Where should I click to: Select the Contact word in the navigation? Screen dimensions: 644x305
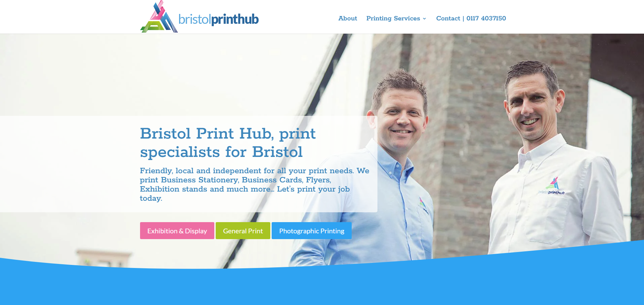[448, 18]
